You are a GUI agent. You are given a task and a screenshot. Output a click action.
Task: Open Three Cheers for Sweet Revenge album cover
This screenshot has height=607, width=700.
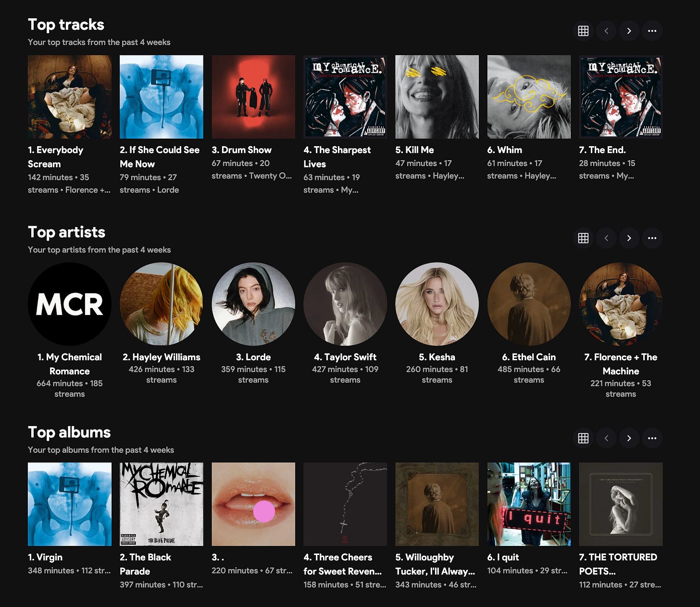click(345, 504)
